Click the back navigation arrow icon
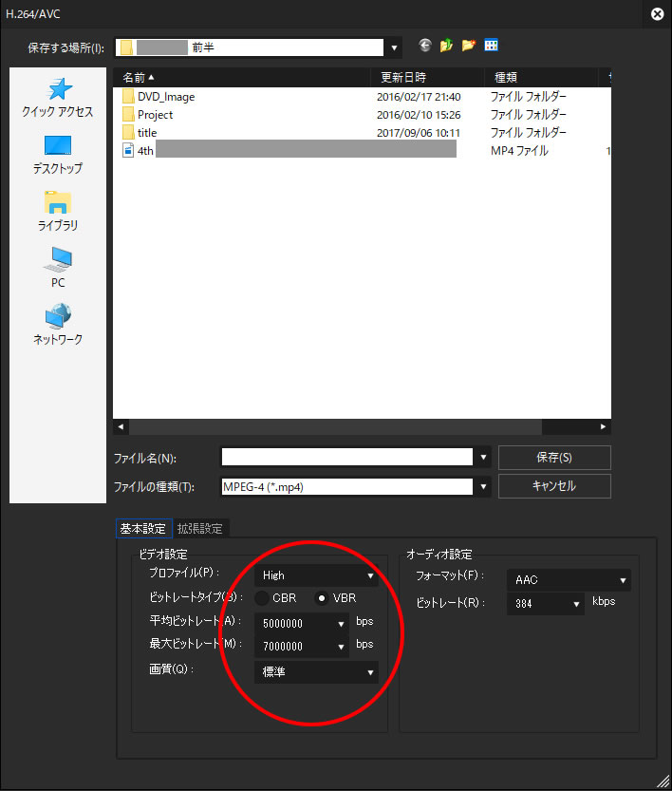This screenshot has height=791, width=672. coord(424,46)
